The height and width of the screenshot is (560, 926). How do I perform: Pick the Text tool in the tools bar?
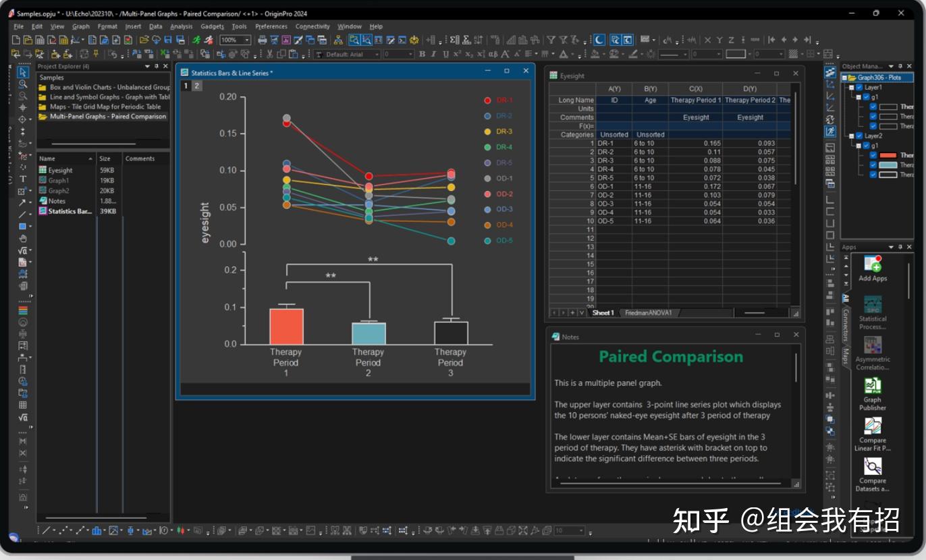pyautogui.click(x=23, y=179)
